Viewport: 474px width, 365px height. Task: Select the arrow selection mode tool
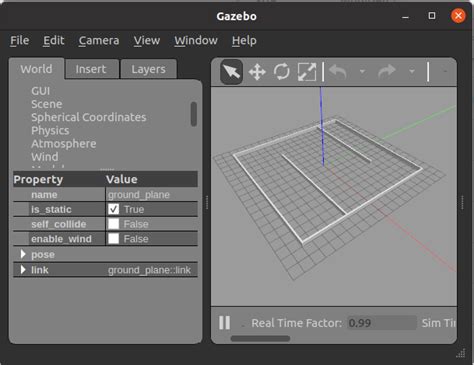point(231,72)
